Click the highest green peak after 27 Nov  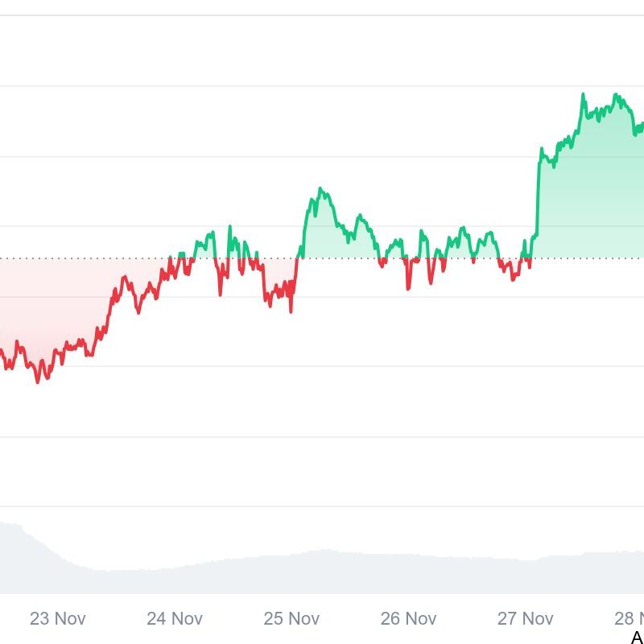click(x=582, y=95)
